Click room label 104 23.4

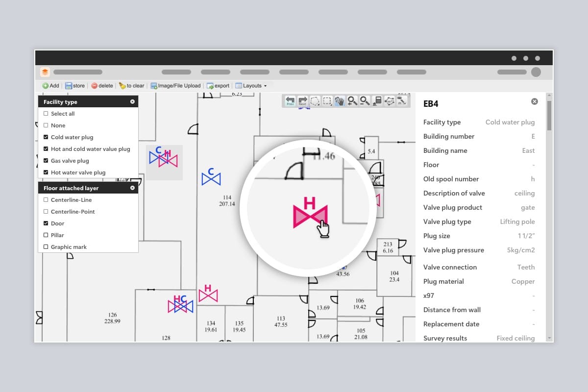[394, 276]
